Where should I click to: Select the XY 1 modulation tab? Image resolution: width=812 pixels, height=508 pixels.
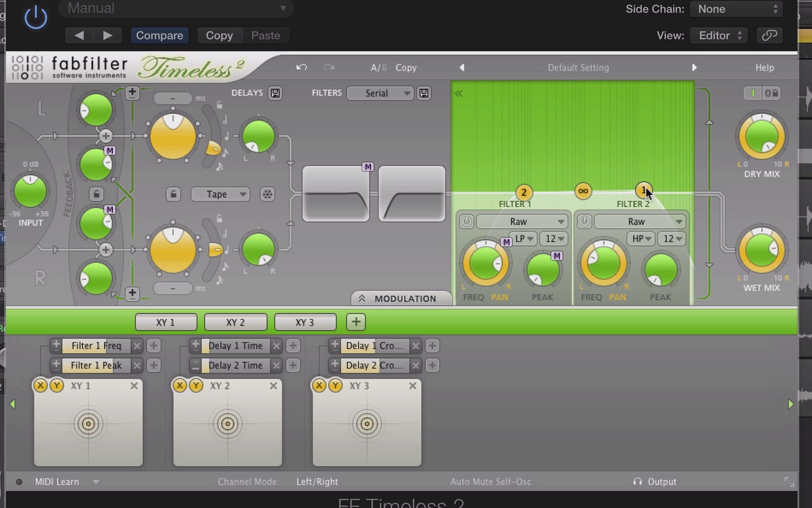click(166, 323)
